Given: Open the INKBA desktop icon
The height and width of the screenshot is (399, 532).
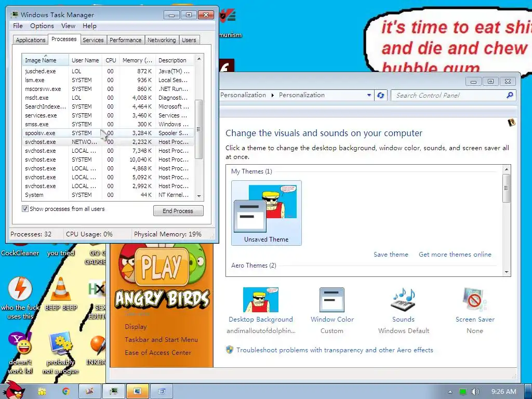Looking at the screenshot, I should pos(96,350).
